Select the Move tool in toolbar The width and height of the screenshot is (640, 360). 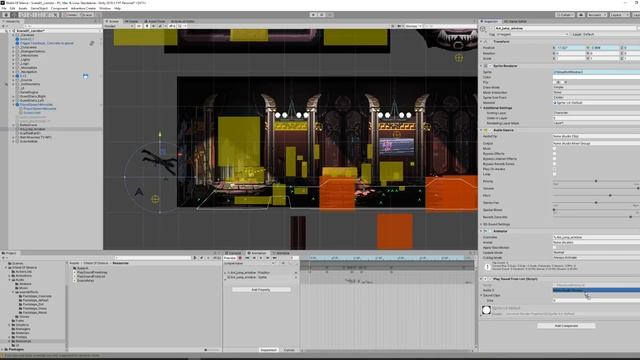(x=14, y=15)
